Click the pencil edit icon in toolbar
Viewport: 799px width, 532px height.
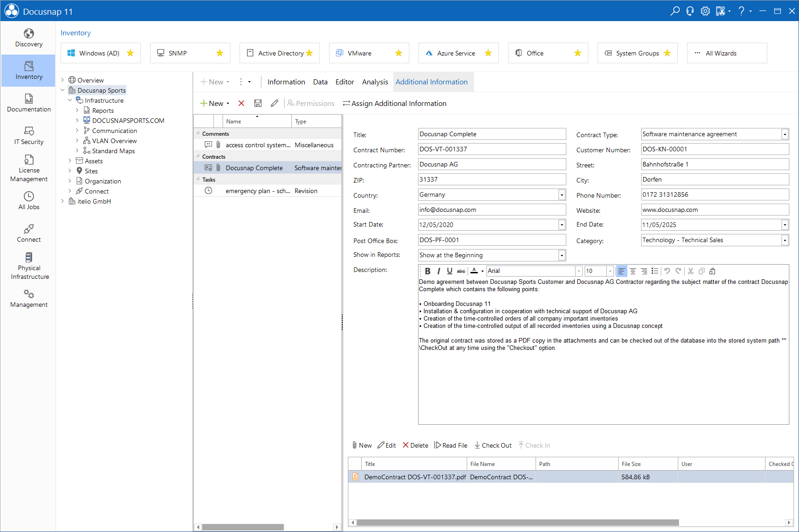pos(274,103)
